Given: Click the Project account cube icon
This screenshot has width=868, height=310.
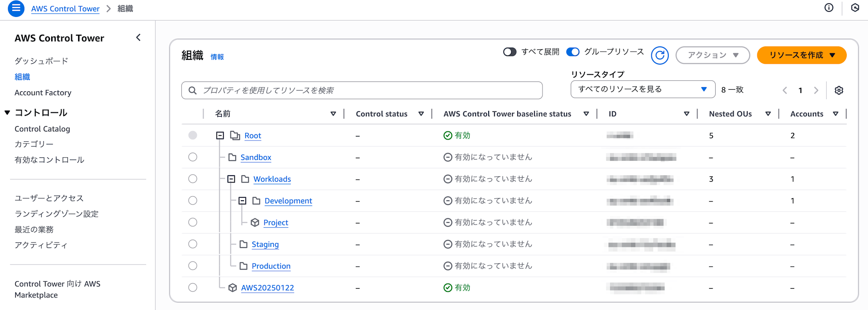Looking at the screenshot, I should coord(255,222).
